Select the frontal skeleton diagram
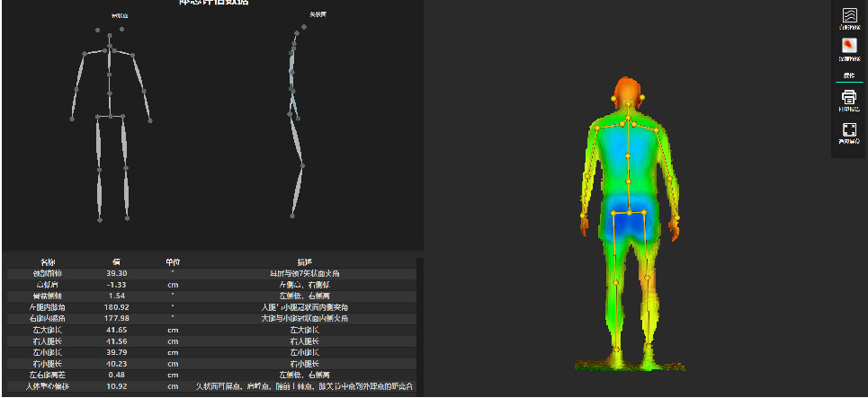Image resolution: width=868 pixels, height=398 pixels. point(111,121)
